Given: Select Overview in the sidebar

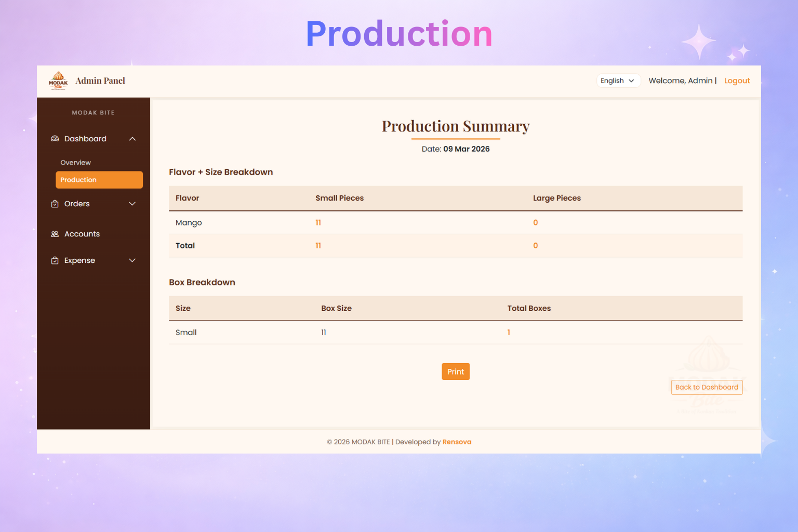Looking at the screenshot, I should [75, 163].
